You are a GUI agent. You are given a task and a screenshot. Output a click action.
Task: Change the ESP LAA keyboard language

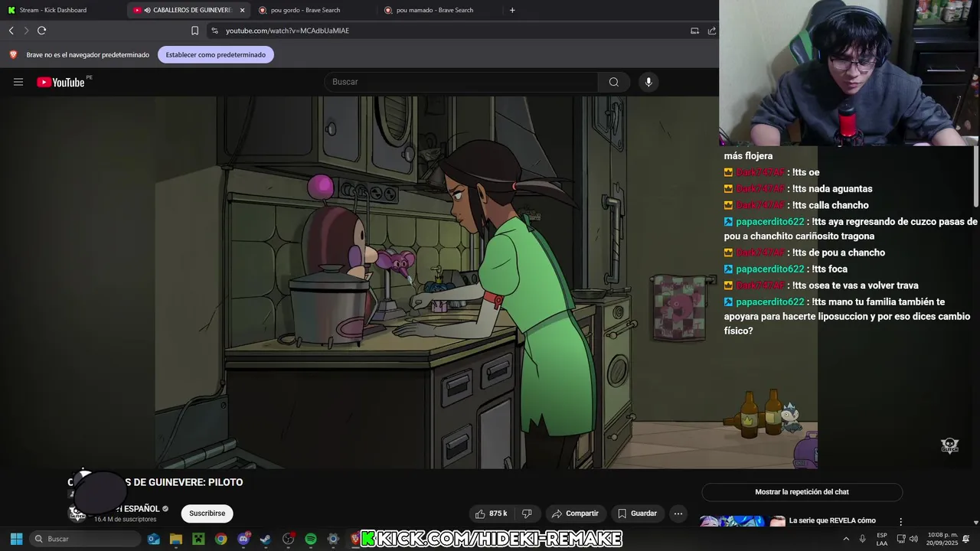882,539
